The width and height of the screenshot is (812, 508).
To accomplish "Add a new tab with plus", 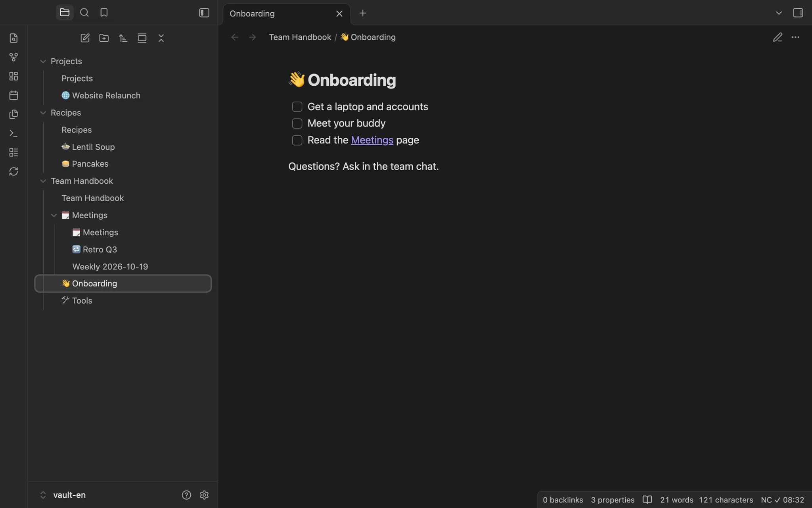I will [x=363, y=13].
